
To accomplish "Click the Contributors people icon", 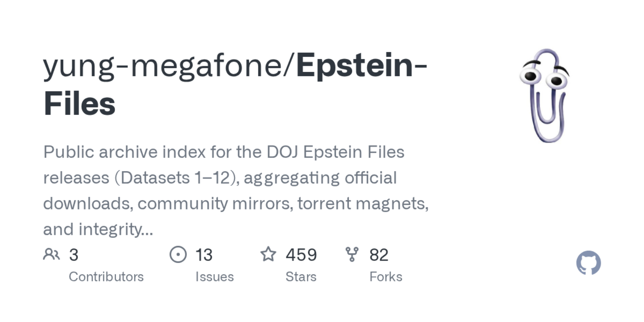I will point(52,254).
